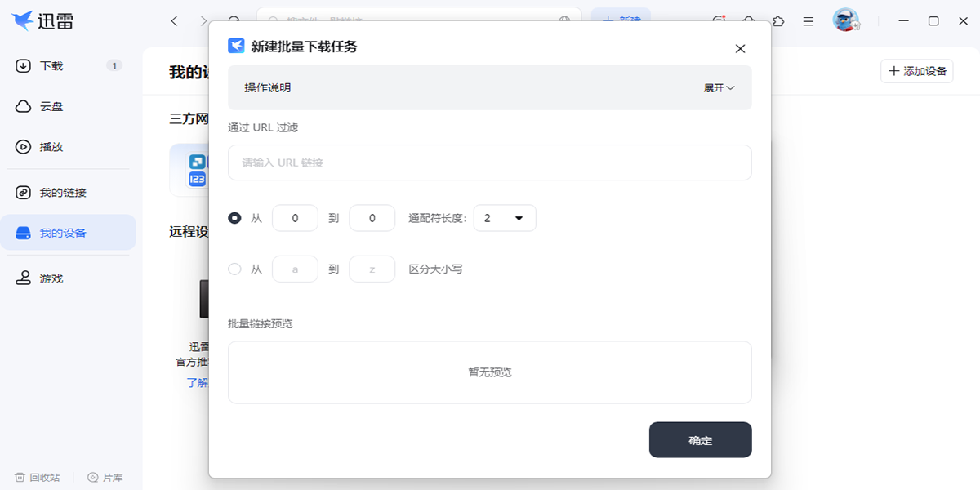Click the 添加设备 button
Screen dimensions: 980x490
point(917,71)
